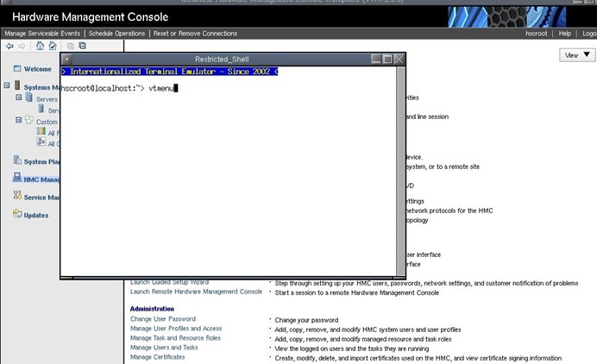Click the terminal's vertical scrollbar
The width and height of the screenshot is (597, 364).
click(400, 172)
